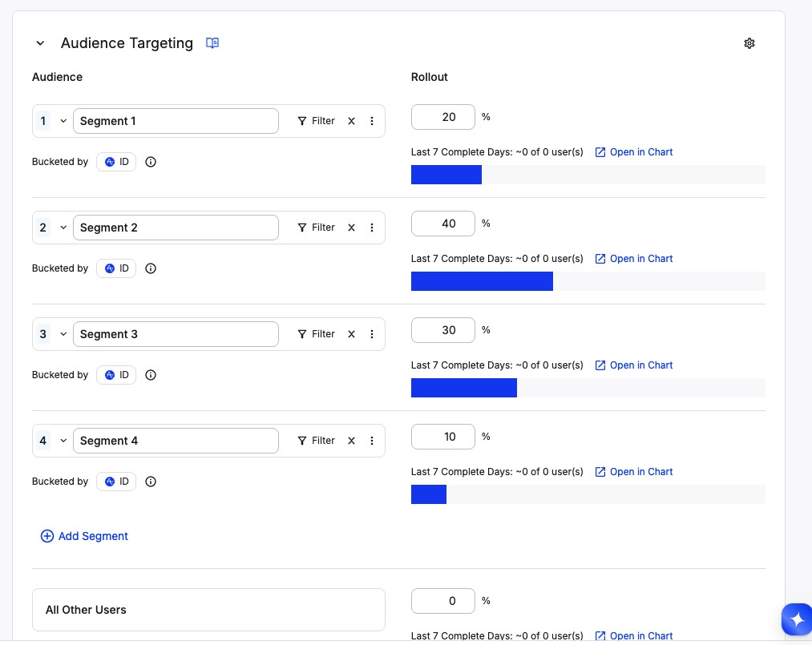Open Segment 1 users in chart
Viewport: 812px width, 645px height.
(634, 152)
